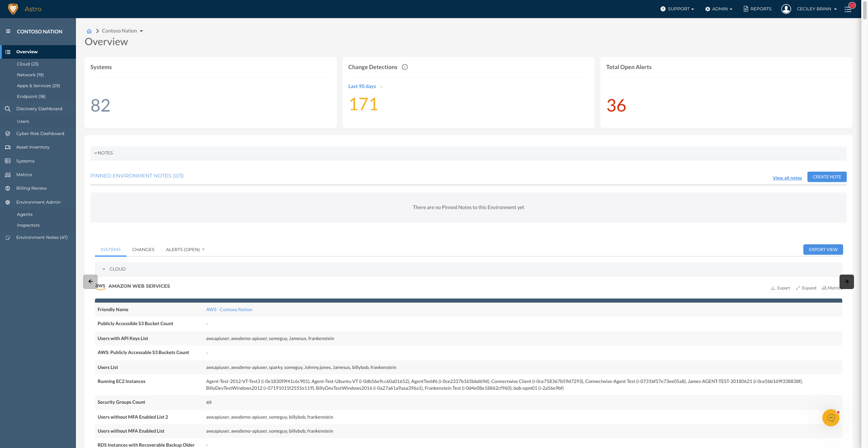
Task: Click the Systems count 82
Action: coord(100,106)
